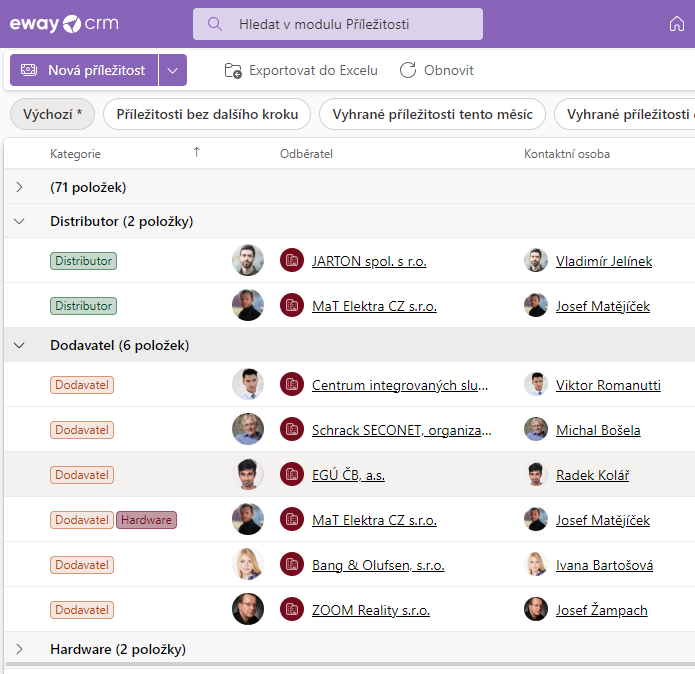Image resolution: width=695 pixels, height=674 pixels.
Task: Select Příležitosti bez dalšího kroku view
Action: coord(207,114)
